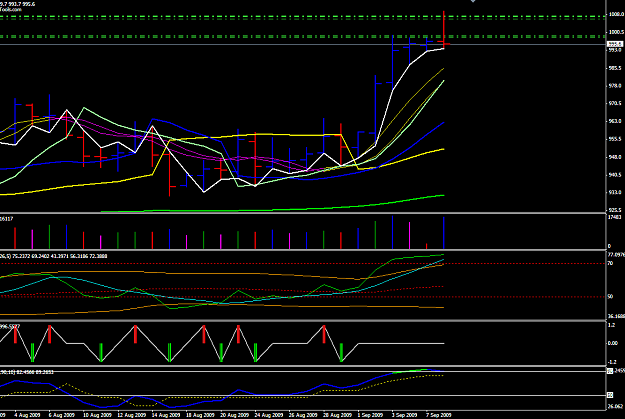The image size is (625, 419).
Task: Click the RSI indicator values text starting with 75.2372
Action: tap(60, 256)
